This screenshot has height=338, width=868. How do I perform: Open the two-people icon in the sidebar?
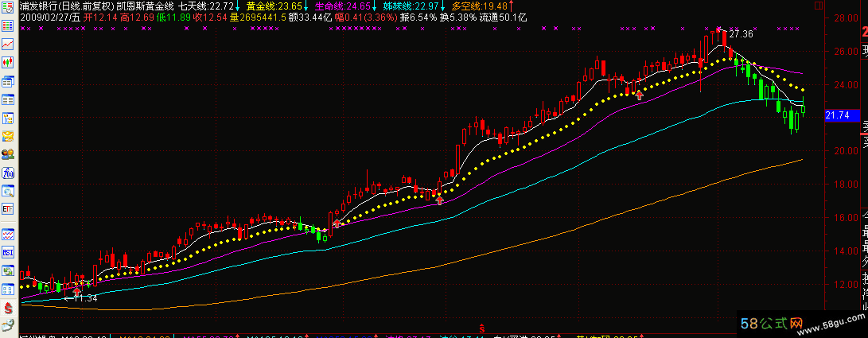pos(8,154)
